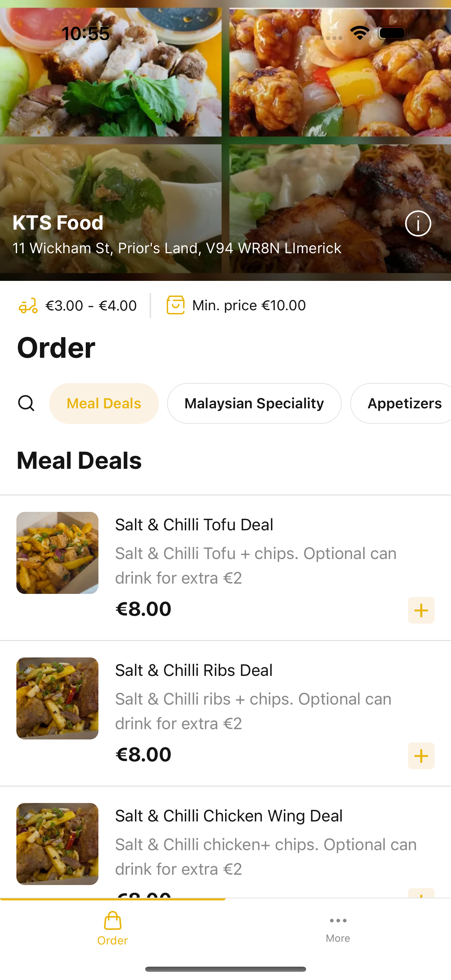Add Salt & Chilli Chicken Wing Deal
Image resolution: width=451 pixels, height=980 pixels.
421,893
